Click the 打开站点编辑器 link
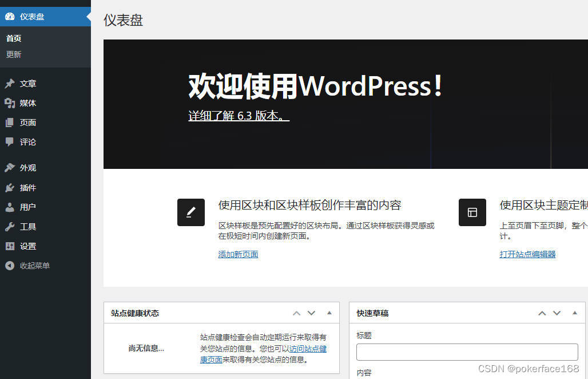 click(x=527, y=254)
